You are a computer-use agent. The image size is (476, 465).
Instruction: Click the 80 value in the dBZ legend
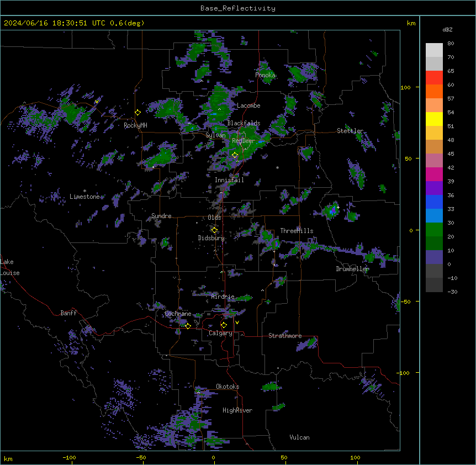pyautogui.click(x=451, y=44)
